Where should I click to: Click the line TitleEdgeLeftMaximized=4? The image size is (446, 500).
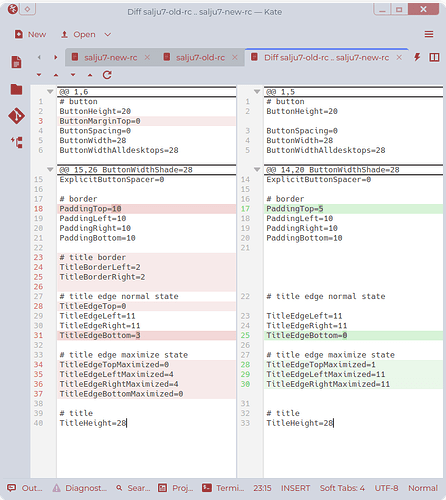147,374
